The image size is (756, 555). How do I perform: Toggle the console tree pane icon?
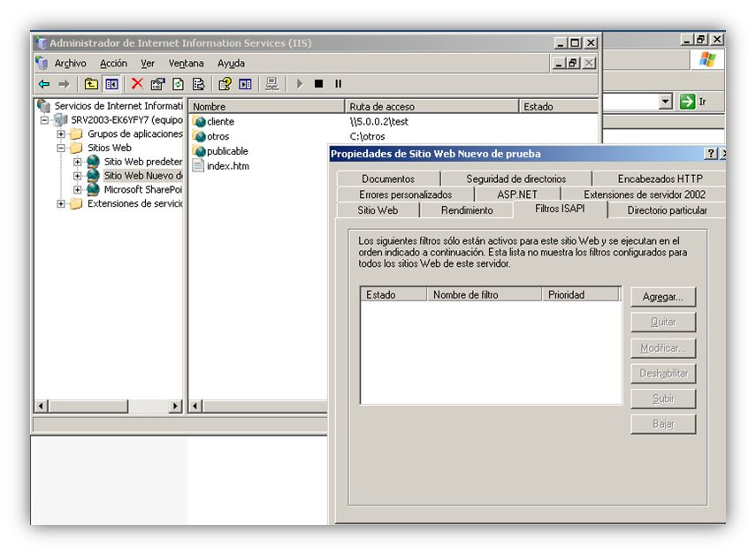112,84
